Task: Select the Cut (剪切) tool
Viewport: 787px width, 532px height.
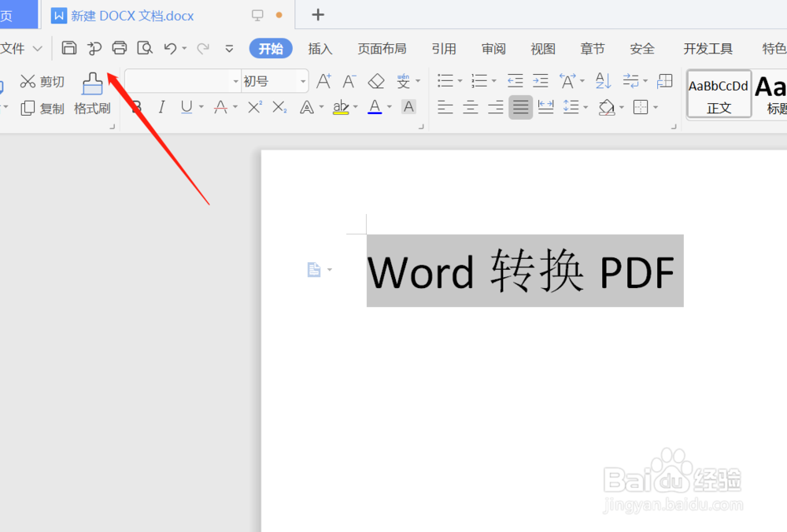Action: coord(42,81)
